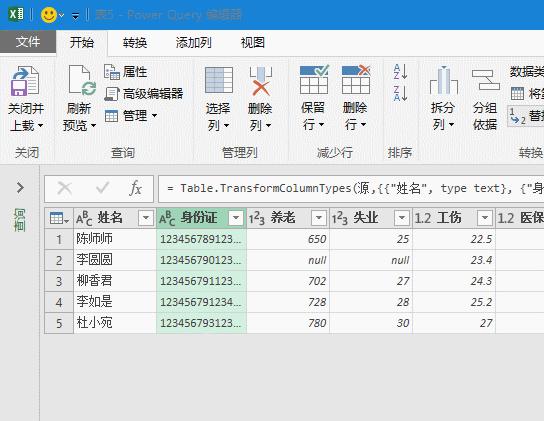Confirm formula with the checkmark button

pos(102,188)
